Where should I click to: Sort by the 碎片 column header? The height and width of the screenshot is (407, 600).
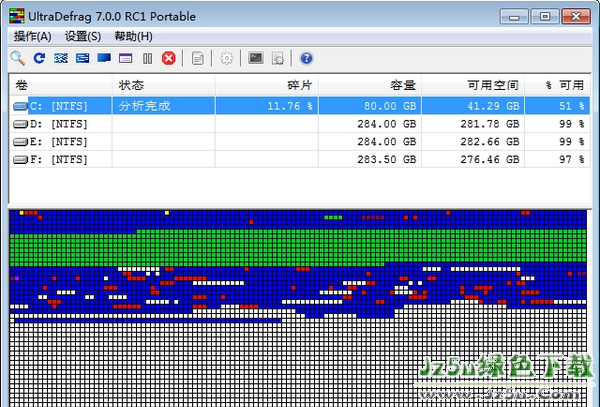point(267,85)
